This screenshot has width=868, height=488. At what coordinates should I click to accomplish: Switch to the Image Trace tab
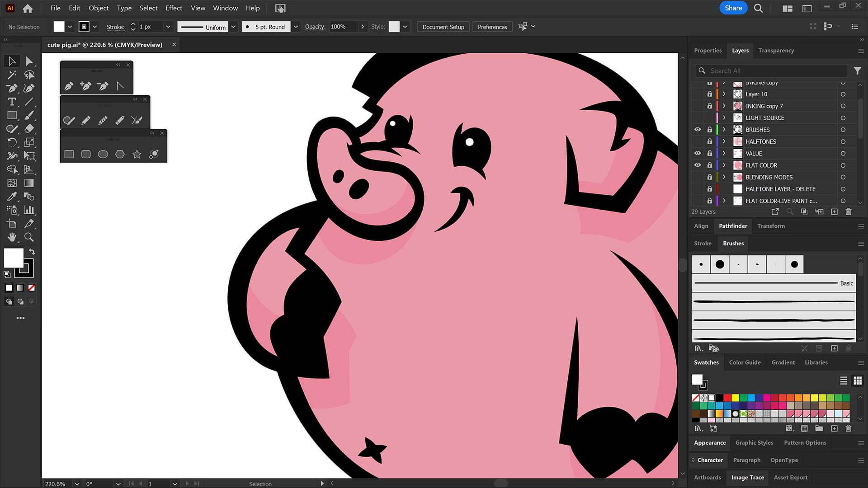pyautogui.click(x=747, y=477)
